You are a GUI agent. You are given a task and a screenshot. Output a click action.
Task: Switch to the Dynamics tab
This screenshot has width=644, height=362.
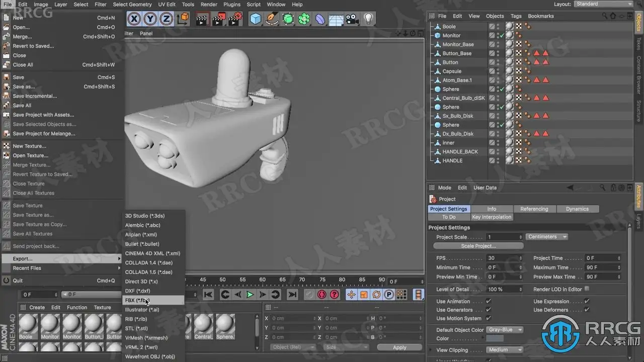577,209
